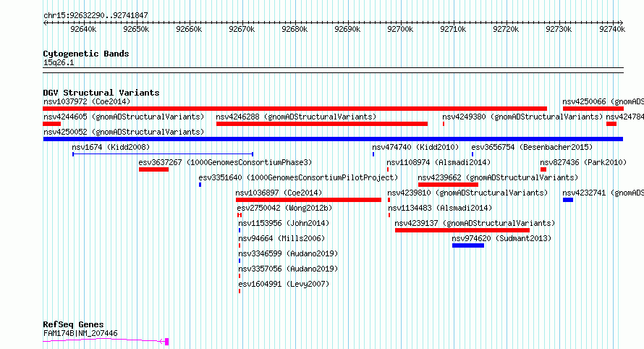Screen dimensions: 644x349
Task: Click ruler tick labeled 92710k
Action: point(453,29)
